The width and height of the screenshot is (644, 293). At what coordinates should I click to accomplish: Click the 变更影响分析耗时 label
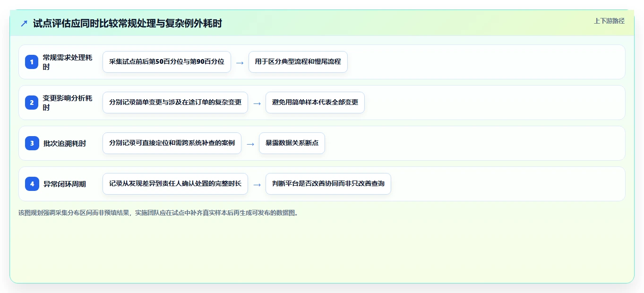pos(68,103)
